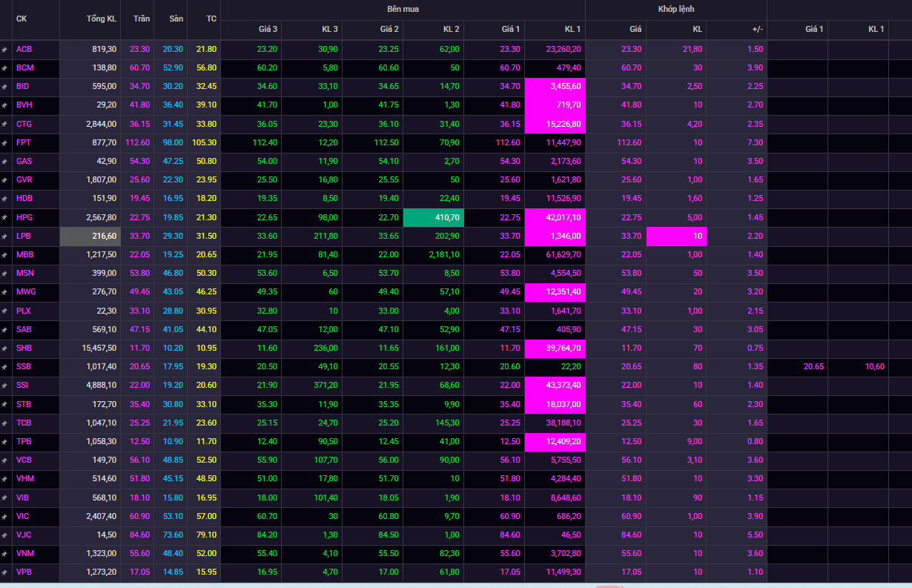This screenshot has width=912, height=588.
Task: Click the Trần column header
Action: pyautogui.click(x=141, y=19)
